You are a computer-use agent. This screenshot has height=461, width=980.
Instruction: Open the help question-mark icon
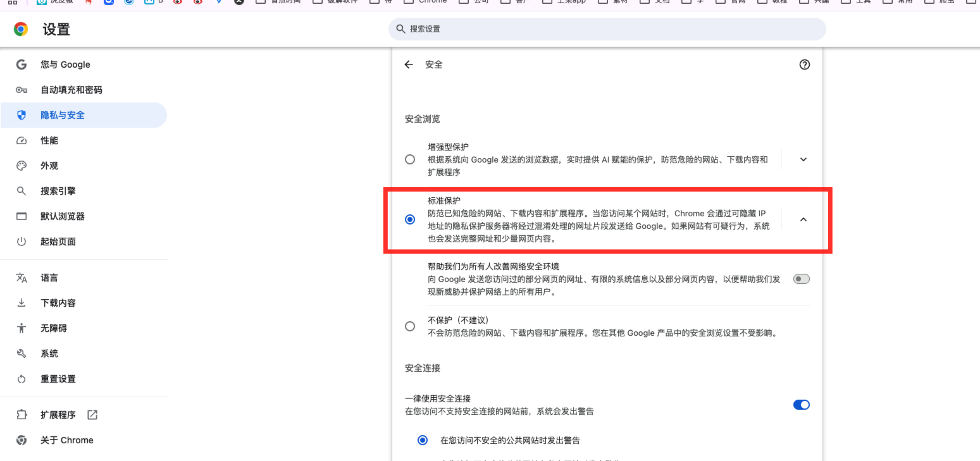point(805,65)
